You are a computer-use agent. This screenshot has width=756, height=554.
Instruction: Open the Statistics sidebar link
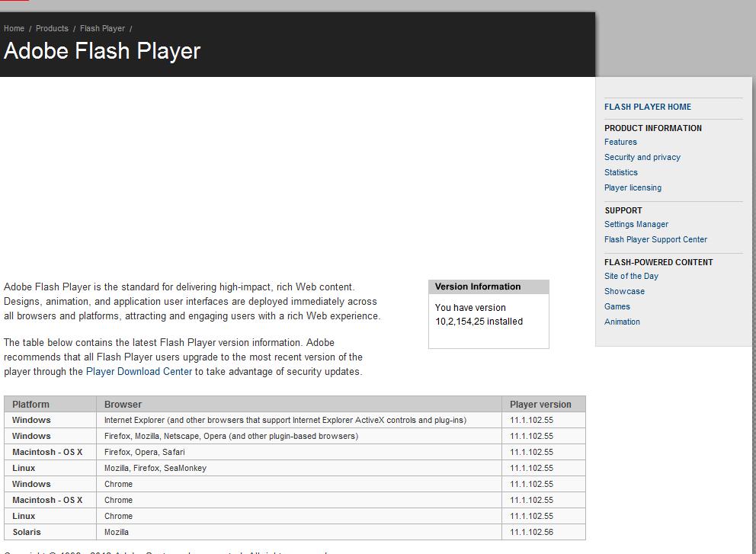click(x=621, y=172)
